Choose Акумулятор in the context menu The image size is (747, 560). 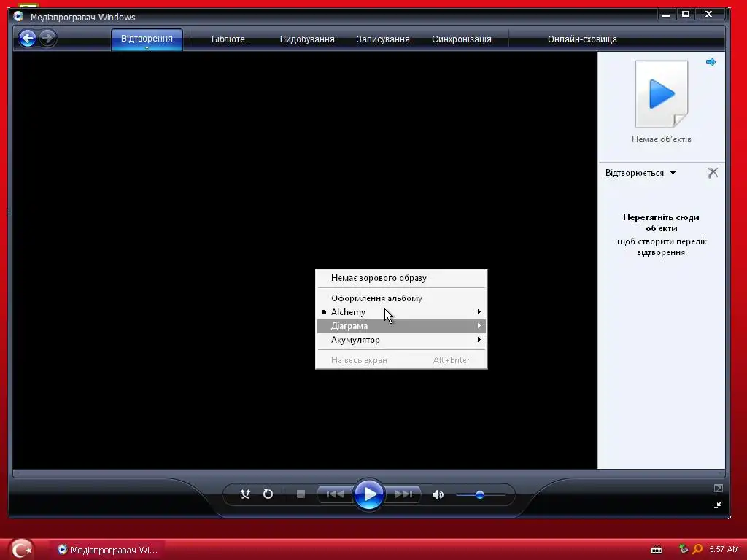401,340
